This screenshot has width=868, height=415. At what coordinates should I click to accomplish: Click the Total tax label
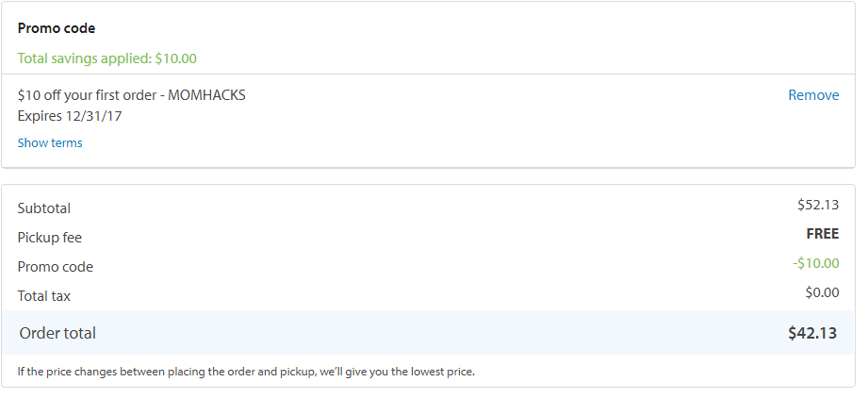(x=44, y=296)
